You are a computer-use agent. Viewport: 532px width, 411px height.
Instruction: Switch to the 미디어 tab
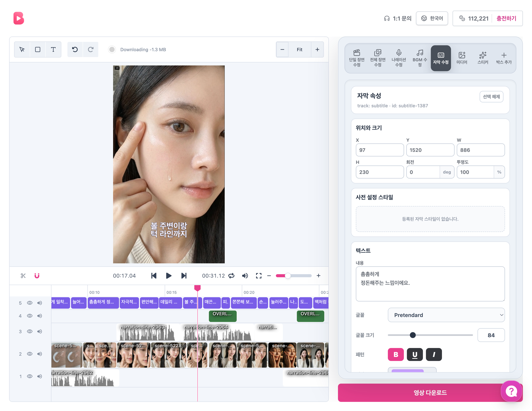click(x=462, y=58)
